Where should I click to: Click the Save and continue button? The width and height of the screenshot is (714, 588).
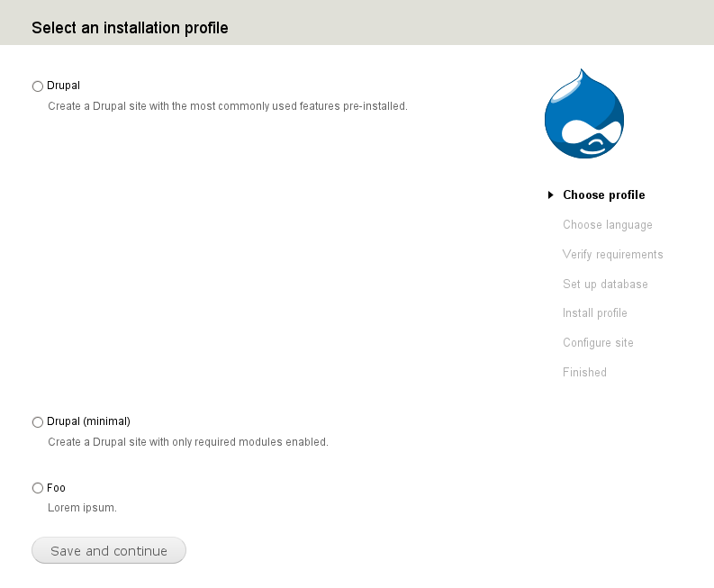pos(109,551)
